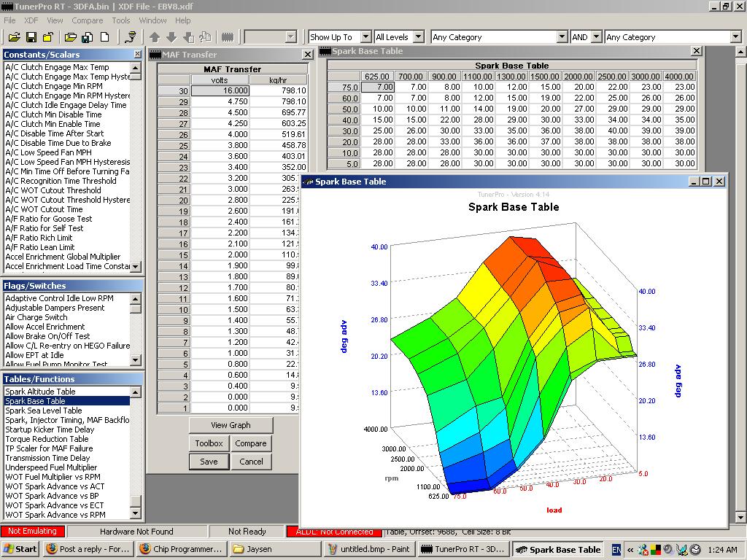
Task: Select 'Accel Enrichment Global Multiplier' constant
Action: tap(63, 257)
